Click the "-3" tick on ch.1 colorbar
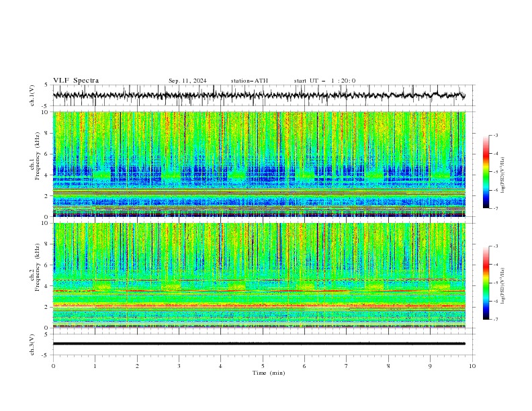The width and height of the screenshot is (532, 411). (496, 135)
